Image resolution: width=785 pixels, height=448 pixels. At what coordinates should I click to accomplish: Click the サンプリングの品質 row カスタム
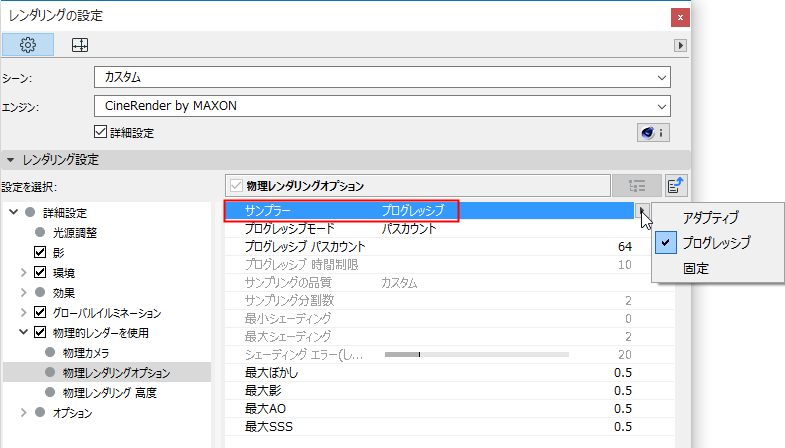(x=399, y=283)
